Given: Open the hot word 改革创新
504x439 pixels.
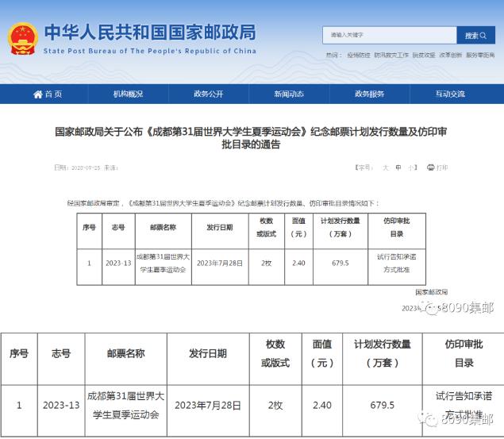Looking at the screenshot, I should [x=450, y=55].
